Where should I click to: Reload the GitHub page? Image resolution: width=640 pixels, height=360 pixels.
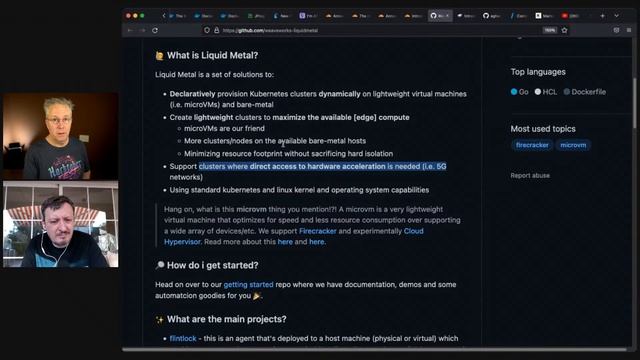[x=155, y=30]
